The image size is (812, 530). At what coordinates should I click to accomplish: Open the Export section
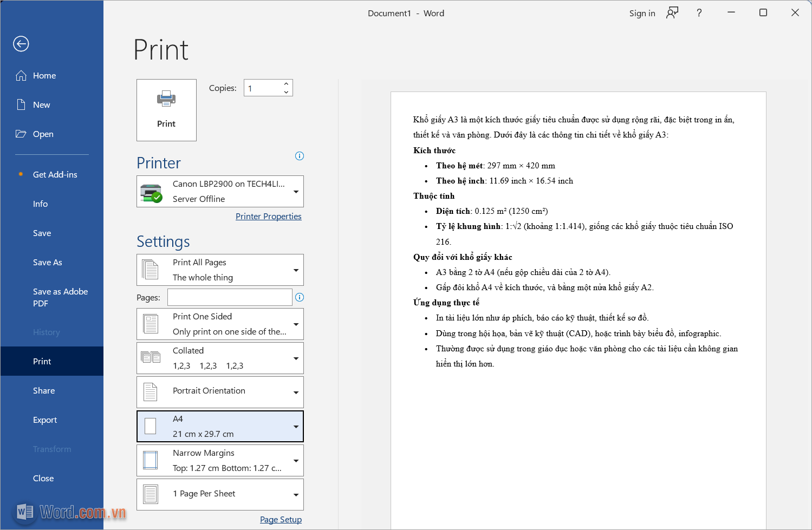[x=45, y=420]
